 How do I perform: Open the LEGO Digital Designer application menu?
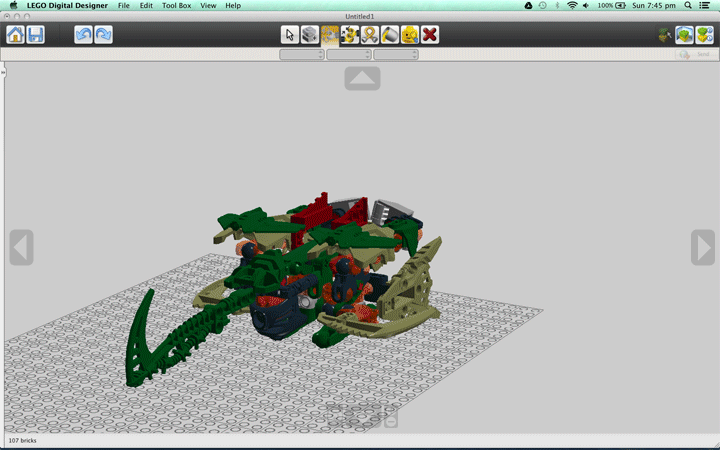pos(67,6)
